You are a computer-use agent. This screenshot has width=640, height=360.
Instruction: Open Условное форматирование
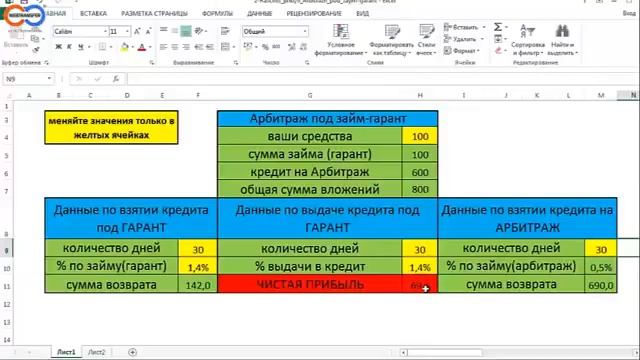pos(341,40)
